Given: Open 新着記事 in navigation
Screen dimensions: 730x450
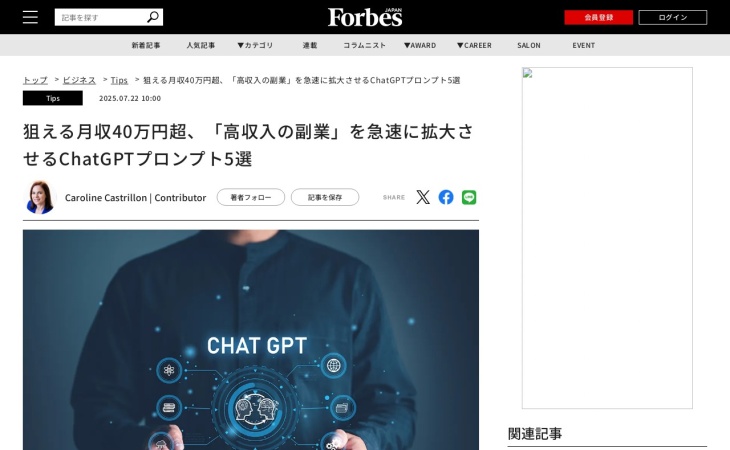Looking at the screenshot, I should pos(146,45).
